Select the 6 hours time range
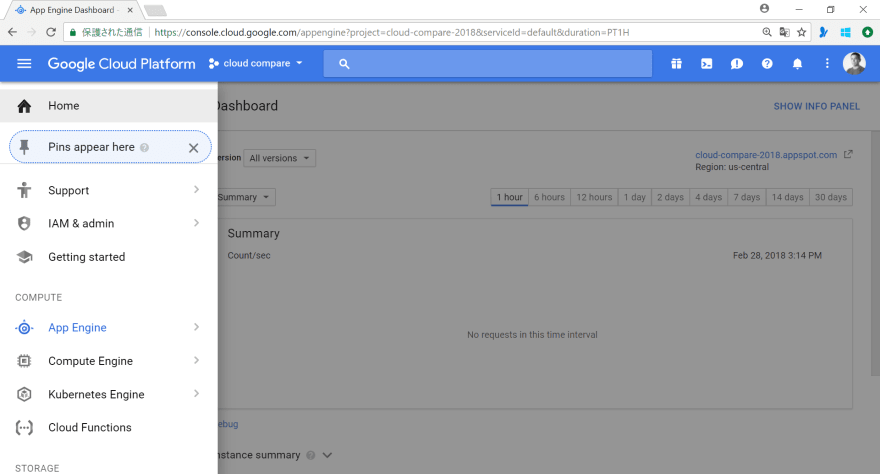The height and width of the screenshot is (474, 880). coord(549,197)
